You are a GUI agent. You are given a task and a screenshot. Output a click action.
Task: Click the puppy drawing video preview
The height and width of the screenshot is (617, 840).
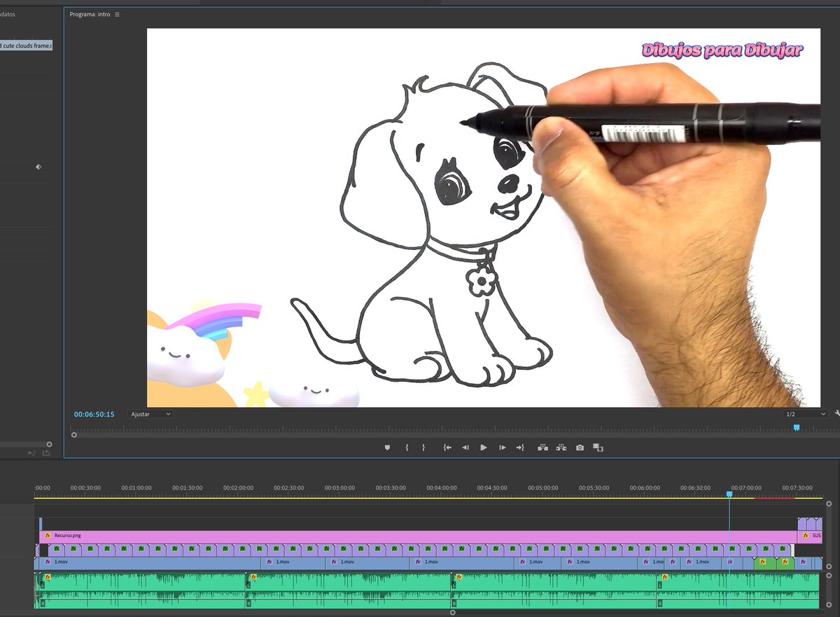click(483, 217)
